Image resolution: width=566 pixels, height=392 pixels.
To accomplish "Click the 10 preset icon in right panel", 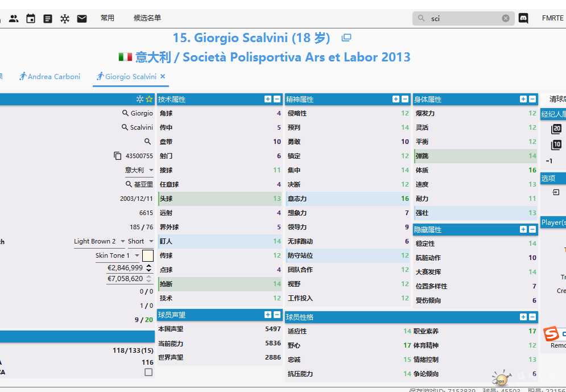I will [x=556, y=145].
